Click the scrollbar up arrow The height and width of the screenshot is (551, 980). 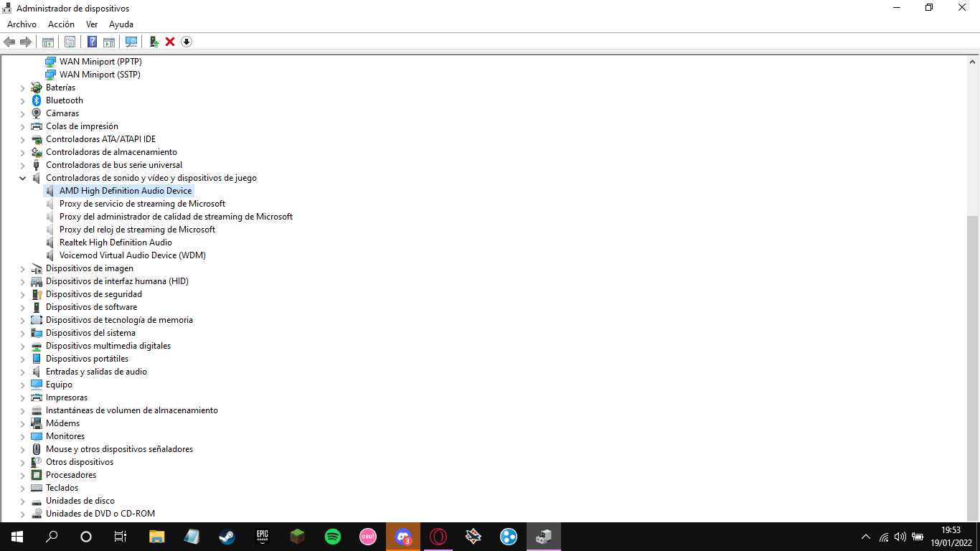[x=972, y=62]
